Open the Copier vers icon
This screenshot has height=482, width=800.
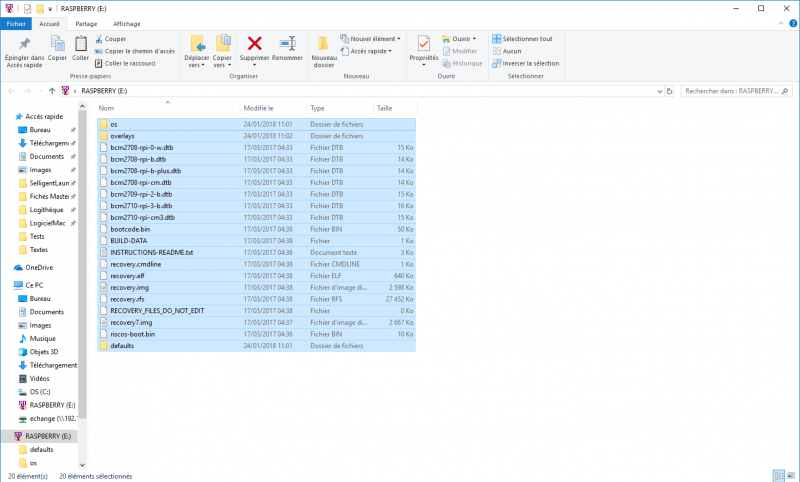coord(222,43)
